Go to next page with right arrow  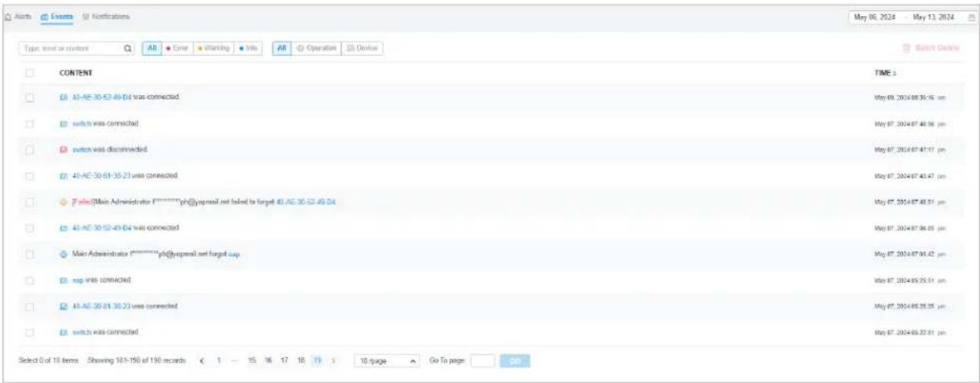tap(335, 360)
